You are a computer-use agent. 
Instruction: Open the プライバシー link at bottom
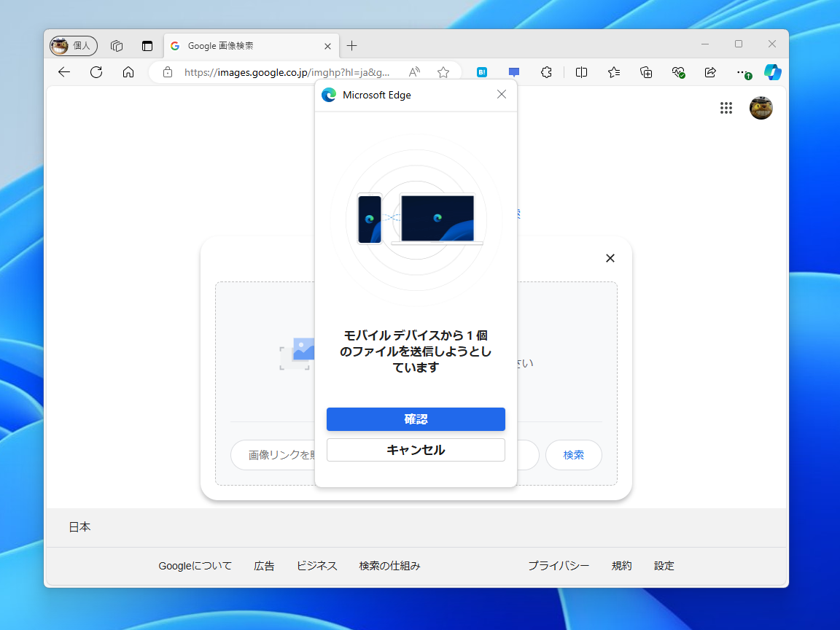[559, 565]
